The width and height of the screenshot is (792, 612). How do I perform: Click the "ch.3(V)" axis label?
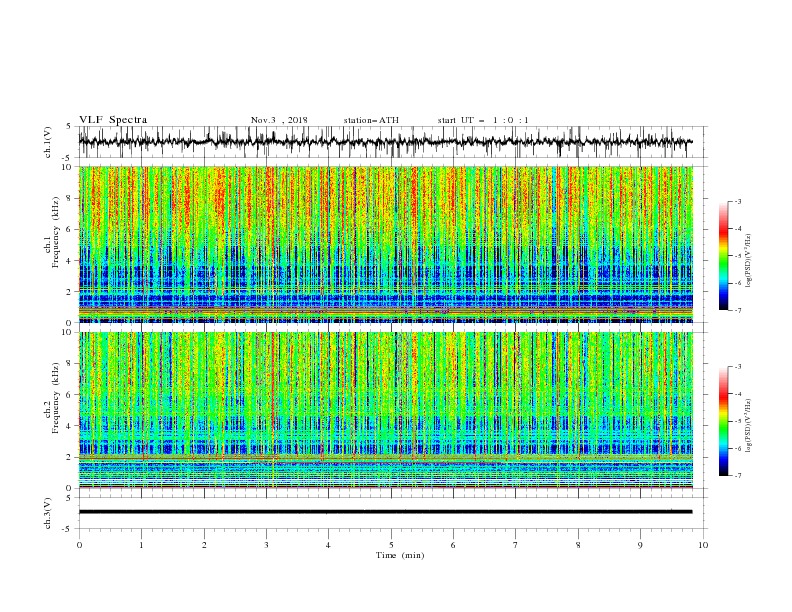click(48, 513)
